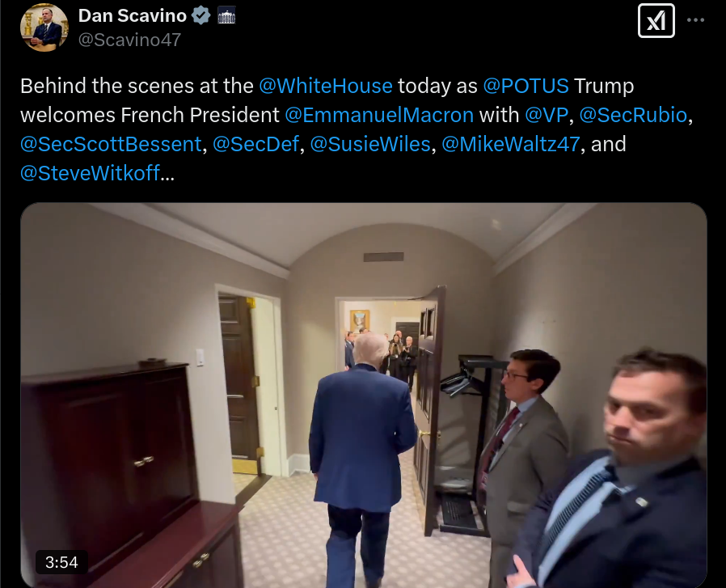The image size is (726, 588).
Task: Open the three-dot more options menu
Action: (695, 20)
